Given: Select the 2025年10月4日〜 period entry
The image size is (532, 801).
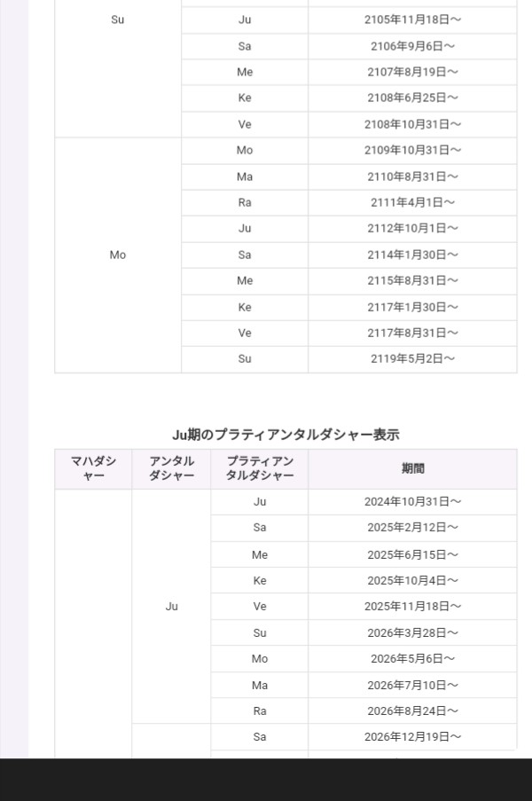Looking at the screenshot, I should tap(412, 581).
